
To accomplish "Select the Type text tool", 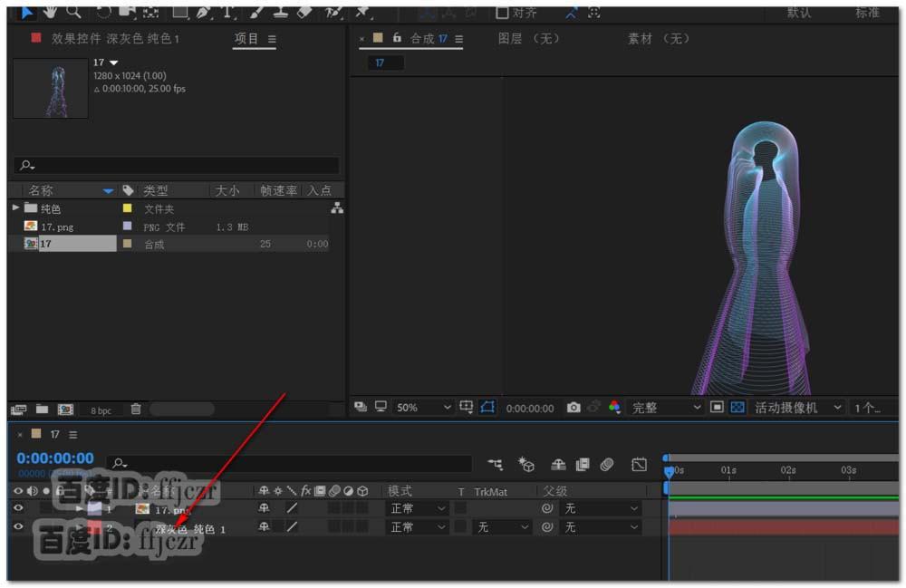I will [x=226, y=12].
